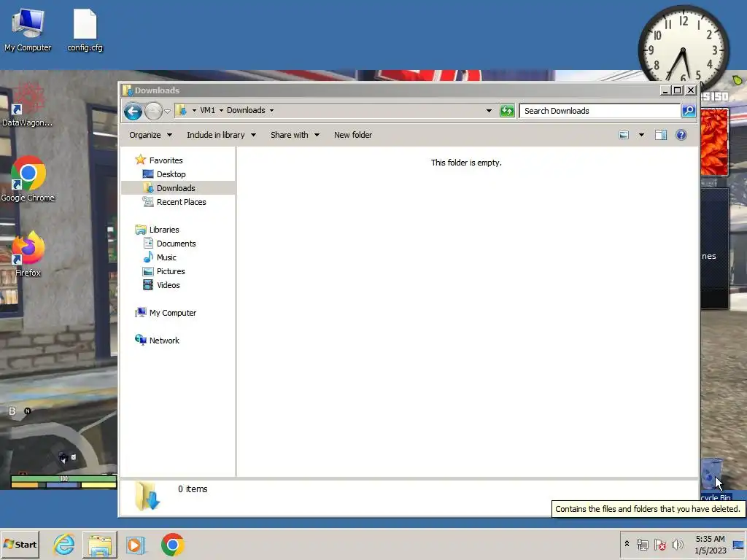747x560 pixels.
Task: Click the Show desktop button
Action: tap(738, 545)
